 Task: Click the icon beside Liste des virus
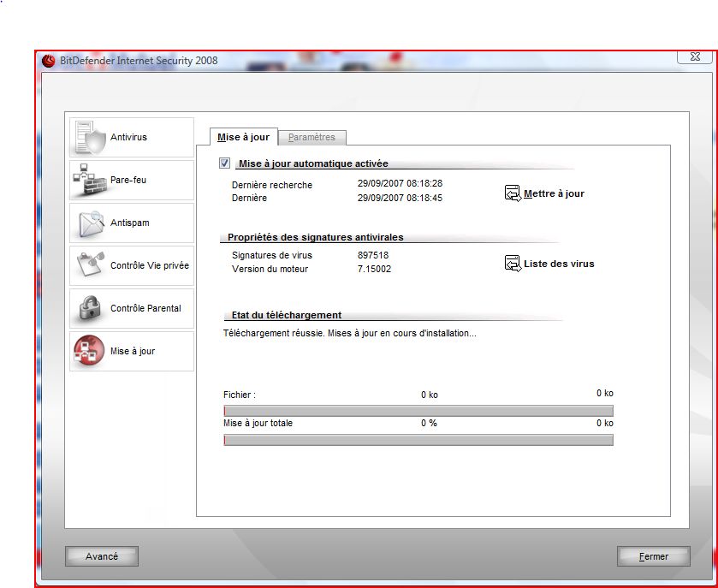pos(513,264)
